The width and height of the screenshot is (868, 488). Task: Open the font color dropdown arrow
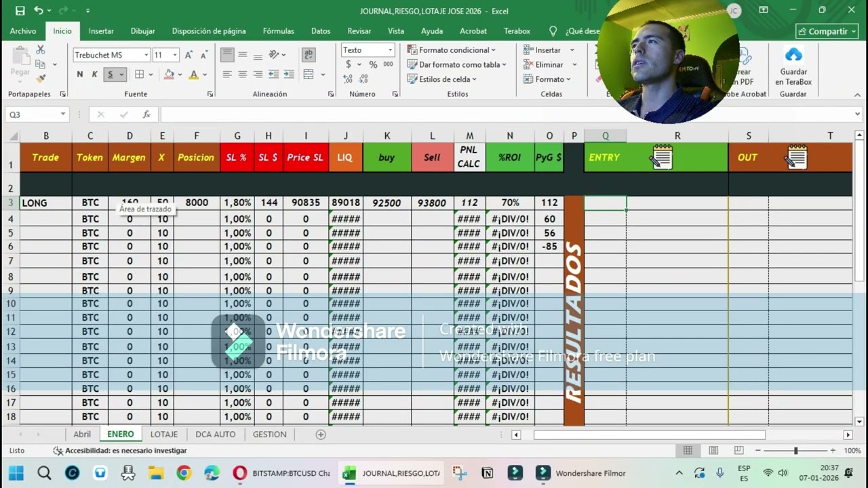pos(205,75)
